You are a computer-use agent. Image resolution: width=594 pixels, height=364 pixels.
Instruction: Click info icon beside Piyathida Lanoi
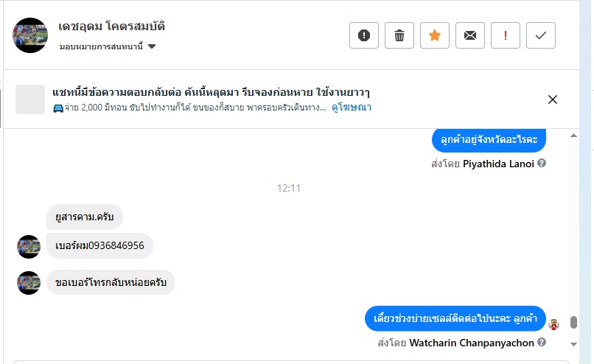(542, 163)
